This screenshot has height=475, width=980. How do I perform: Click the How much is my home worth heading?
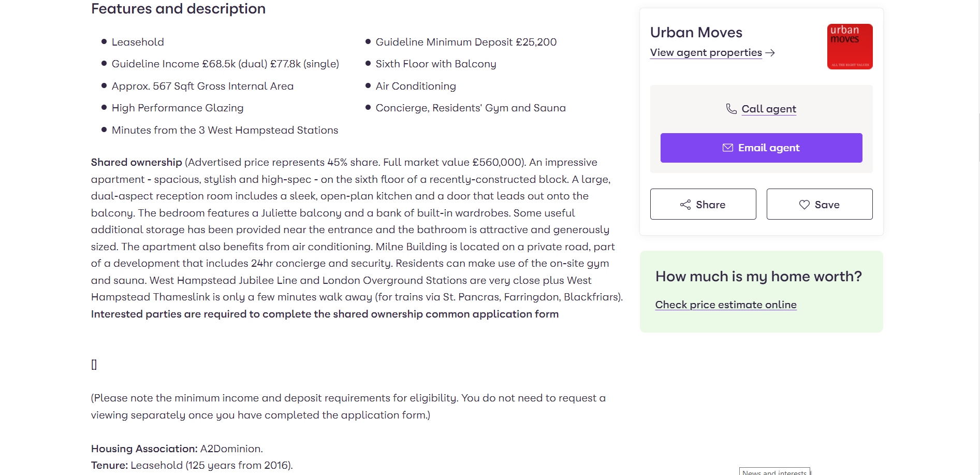point(758,276)
